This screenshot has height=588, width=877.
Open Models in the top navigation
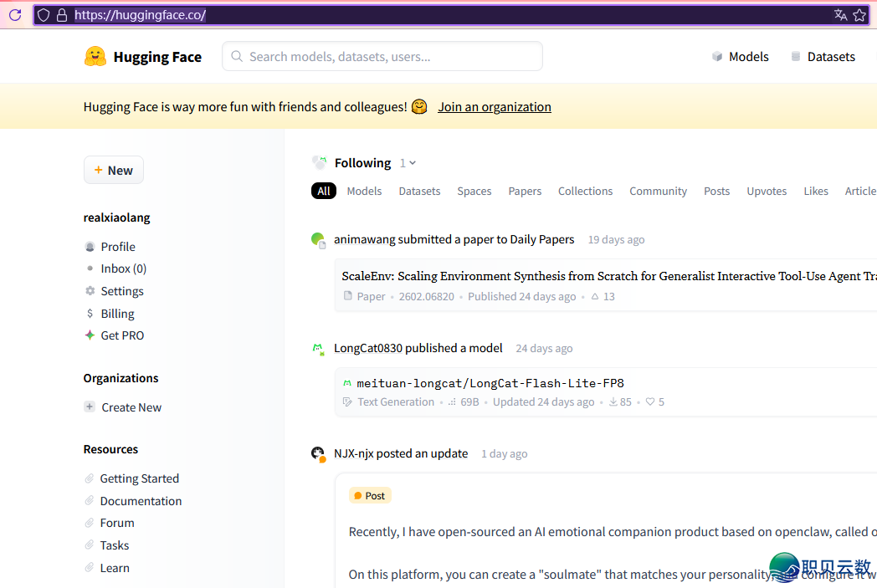click(x=740, y=57)
